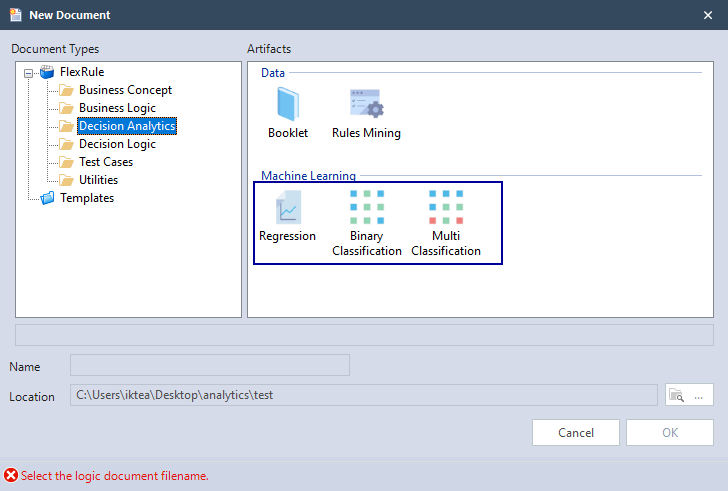
Task: Click the Utilities folder icon
Action: coord(66,180)
